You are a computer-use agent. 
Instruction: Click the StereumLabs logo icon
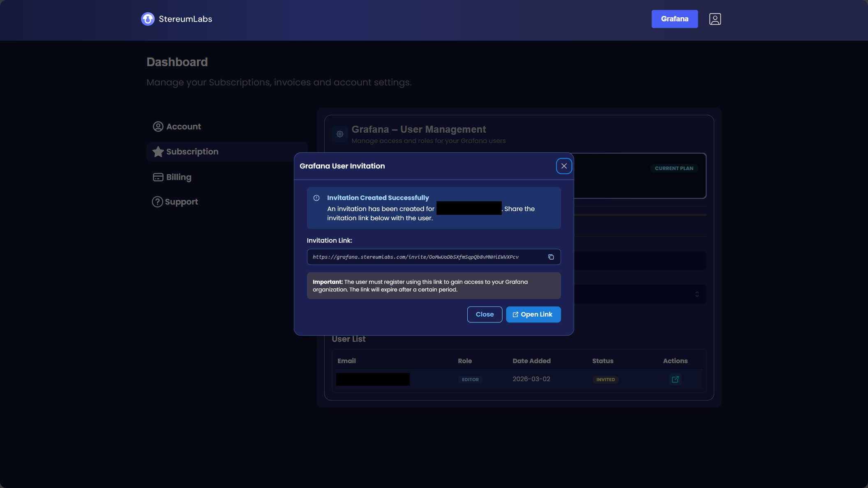click(148, 19)
